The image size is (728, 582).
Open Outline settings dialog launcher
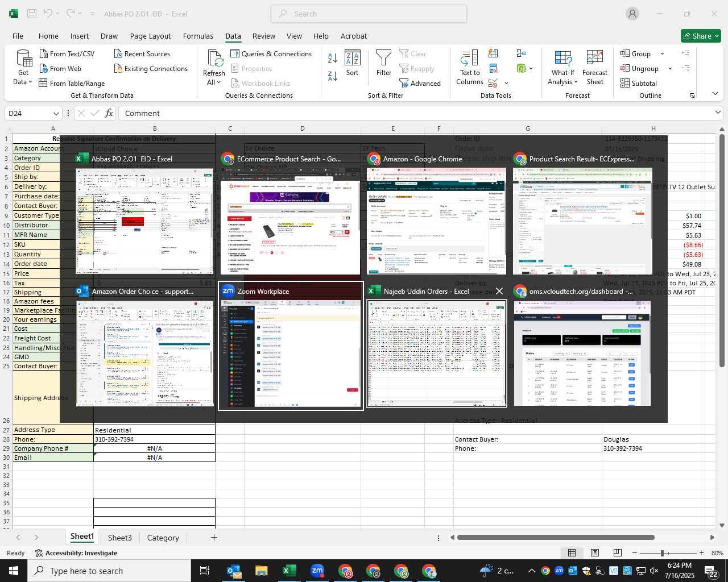(x=692, y=95)
